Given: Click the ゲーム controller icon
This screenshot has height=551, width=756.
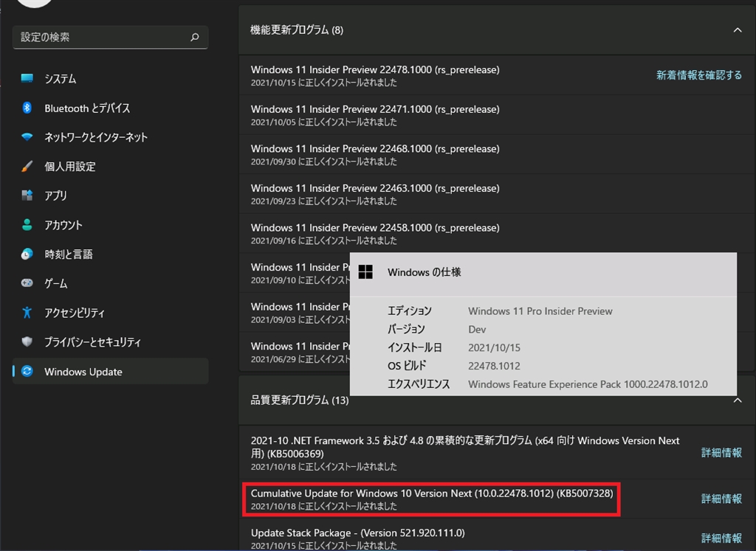Looking at the screenshot, I should (x=27, y=283).
